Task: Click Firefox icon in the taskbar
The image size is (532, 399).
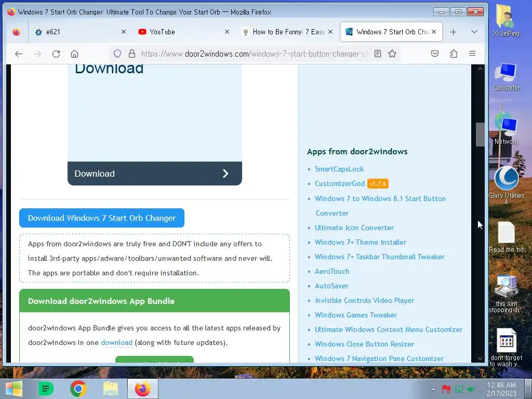Action: [x=143, y=389]
